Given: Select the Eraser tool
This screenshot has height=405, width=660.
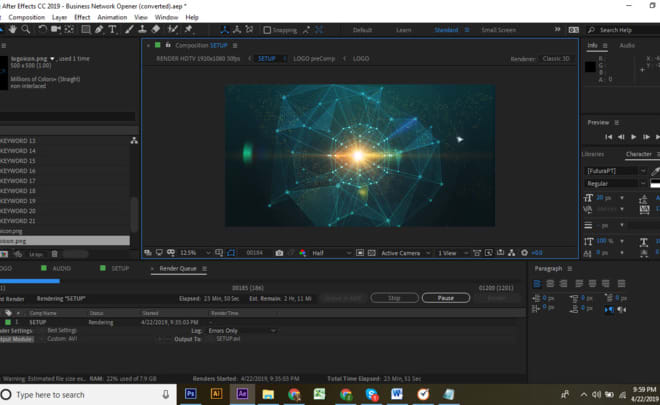Looking at the screenshot, I should click(156, 29).
